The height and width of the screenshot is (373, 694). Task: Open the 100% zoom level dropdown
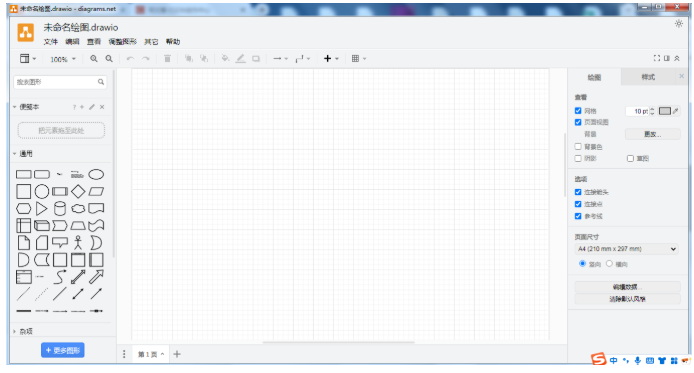tap(63, 59)
